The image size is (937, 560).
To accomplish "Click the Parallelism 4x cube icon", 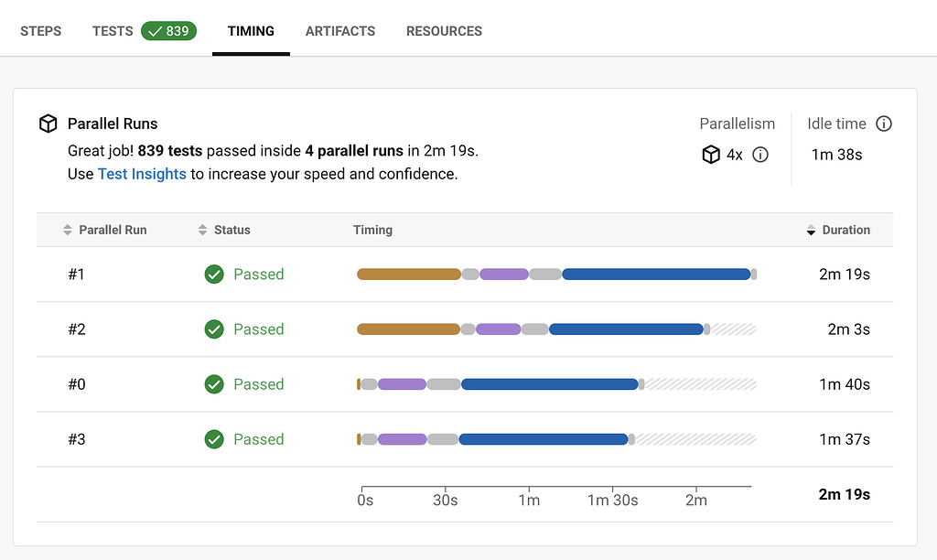I will [711, 155].
